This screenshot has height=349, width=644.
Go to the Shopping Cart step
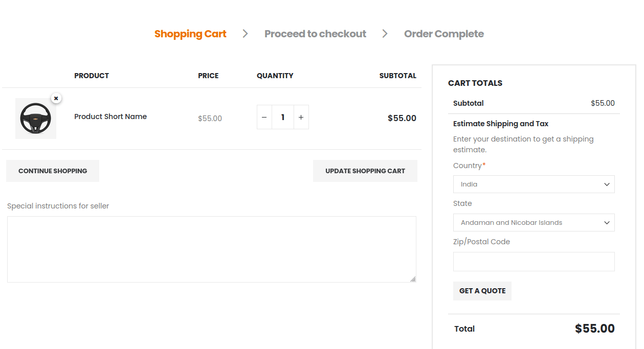tap(190, 34)
